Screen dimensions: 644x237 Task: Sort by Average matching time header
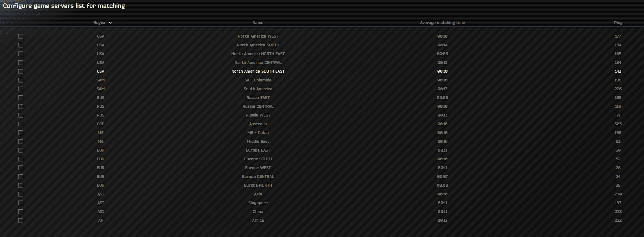pos(442,23)
